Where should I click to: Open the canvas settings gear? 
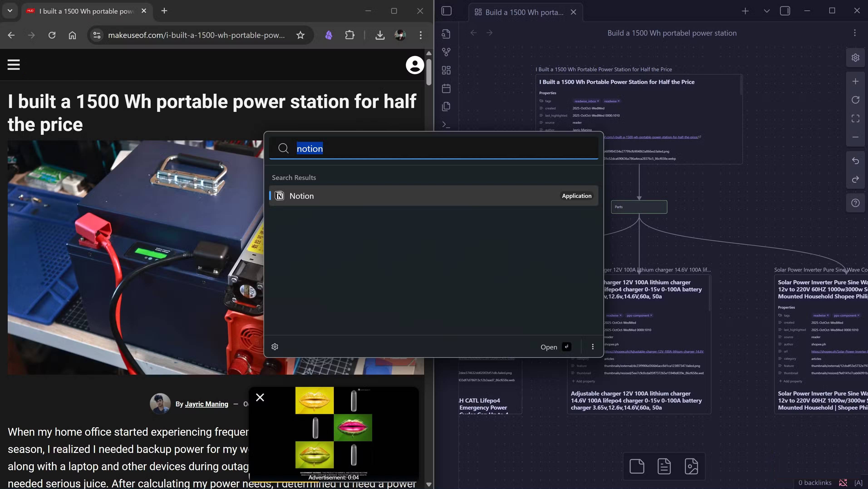click(856, 57)
